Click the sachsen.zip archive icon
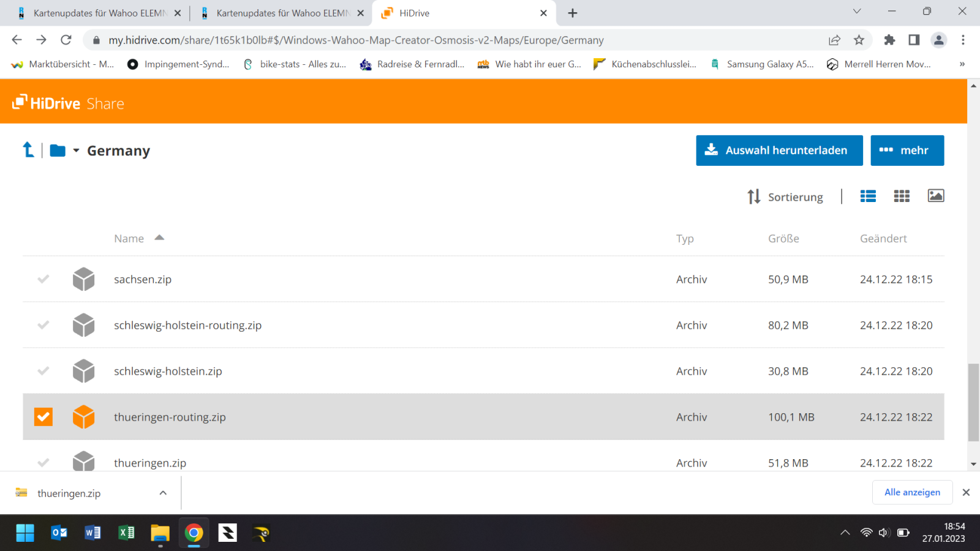 click(83, 279)
